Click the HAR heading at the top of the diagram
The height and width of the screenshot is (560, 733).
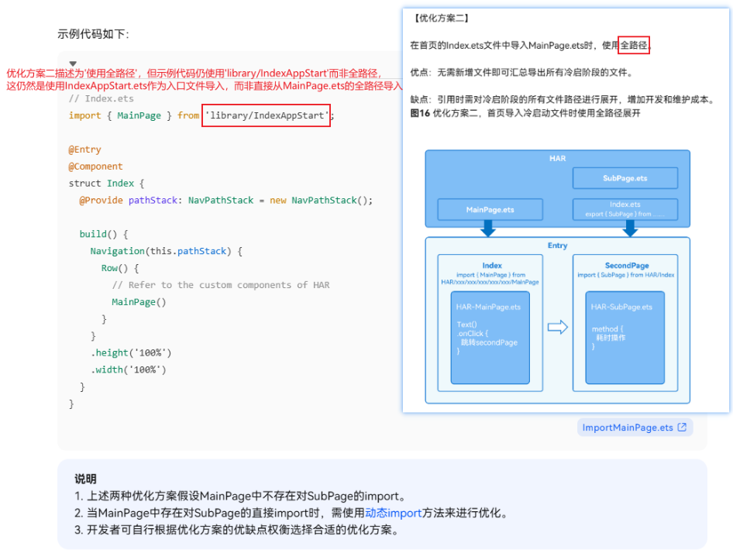(x=557, y=159)
